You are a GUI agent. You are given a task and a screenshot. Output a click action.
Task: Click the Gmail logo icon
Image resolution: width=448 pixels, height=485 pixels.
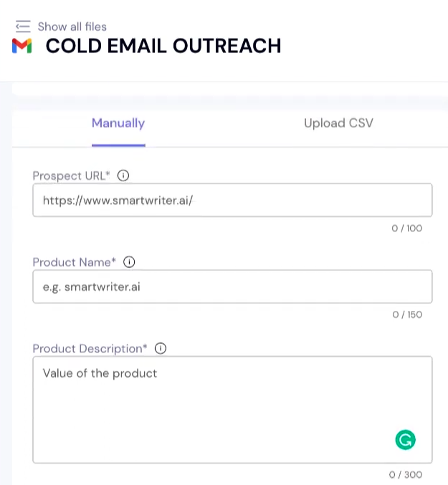[x=22, y=46]
